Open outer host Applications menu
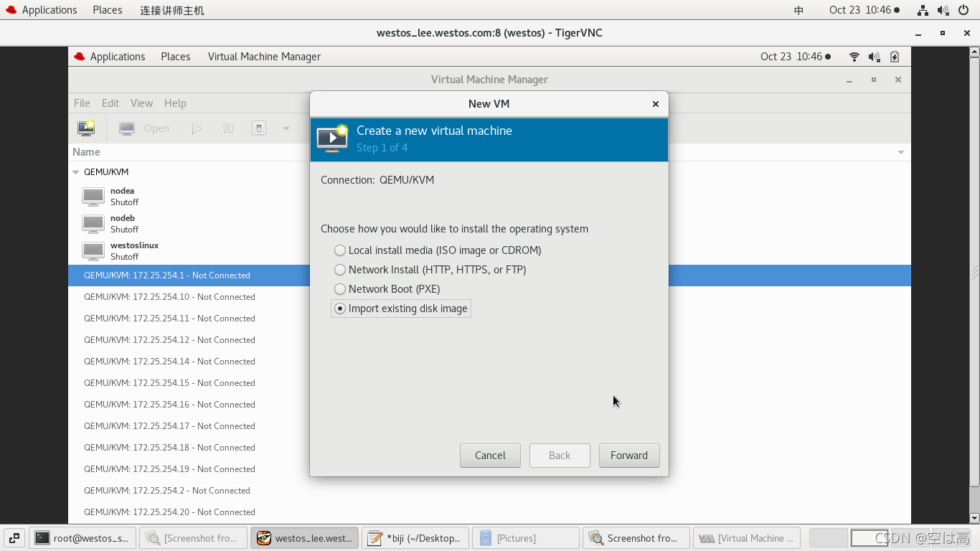 coord(41,10)
